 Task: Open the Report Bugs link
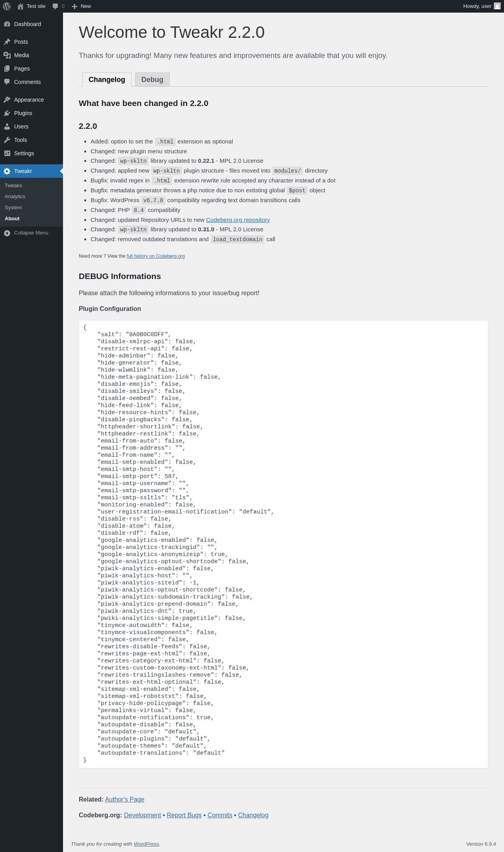tap(184, 815)
